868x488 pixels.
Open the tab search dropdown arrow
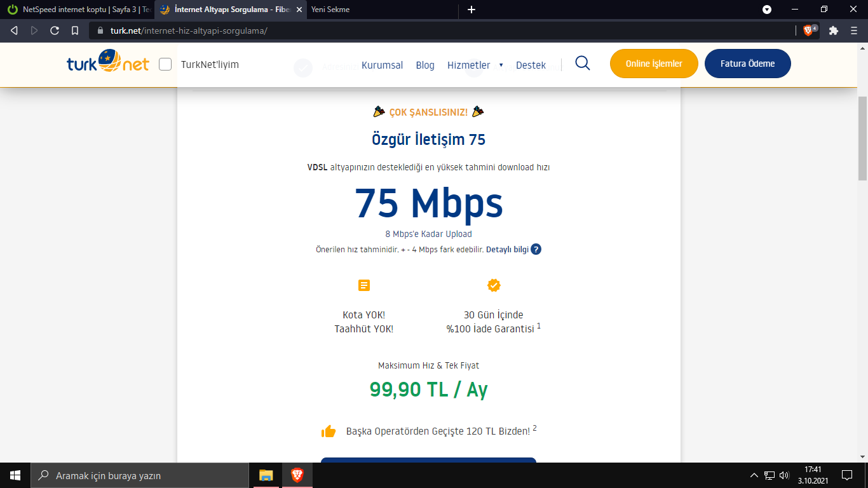click(x=767, y=10)
